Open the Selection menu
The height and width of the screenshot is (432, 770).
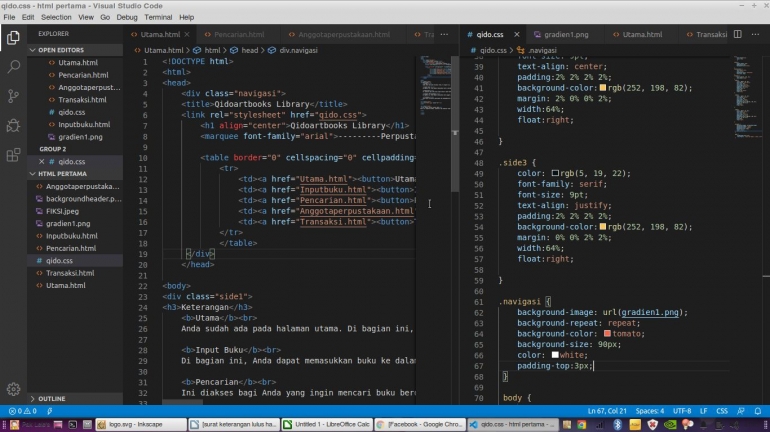click(56, 17)
